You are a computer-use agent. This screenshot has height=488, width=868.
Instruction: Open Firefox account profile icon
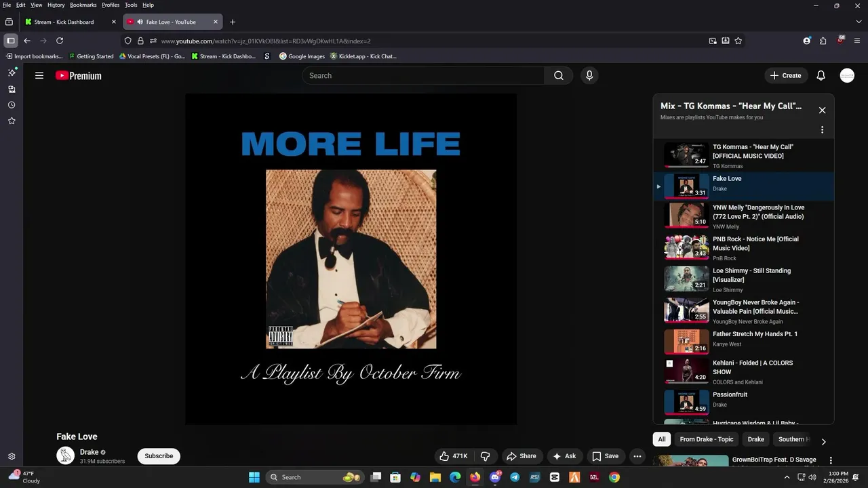(806, 41)
